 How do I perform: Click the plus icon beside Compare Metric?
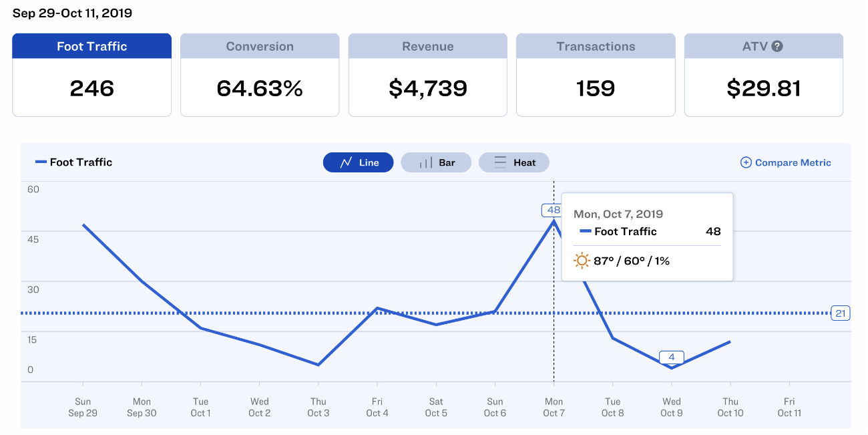tap(746, 162)
